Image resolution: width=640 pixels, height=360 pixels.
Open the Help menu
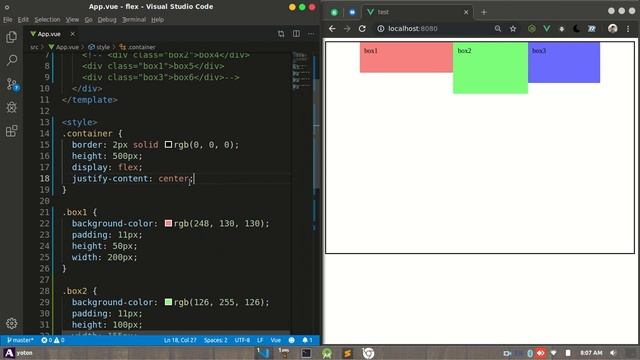pyautogui.click(x=157, y=20)
